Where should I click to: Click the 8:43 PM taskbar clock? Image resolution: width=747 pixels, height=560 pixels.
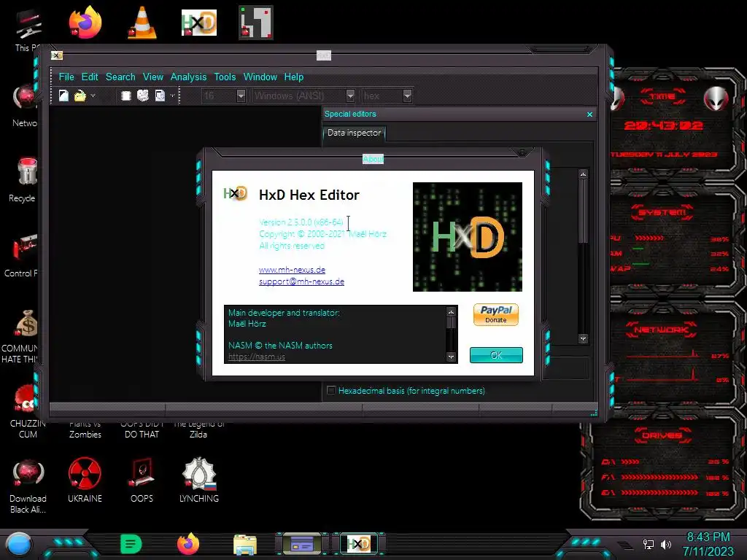708,537
